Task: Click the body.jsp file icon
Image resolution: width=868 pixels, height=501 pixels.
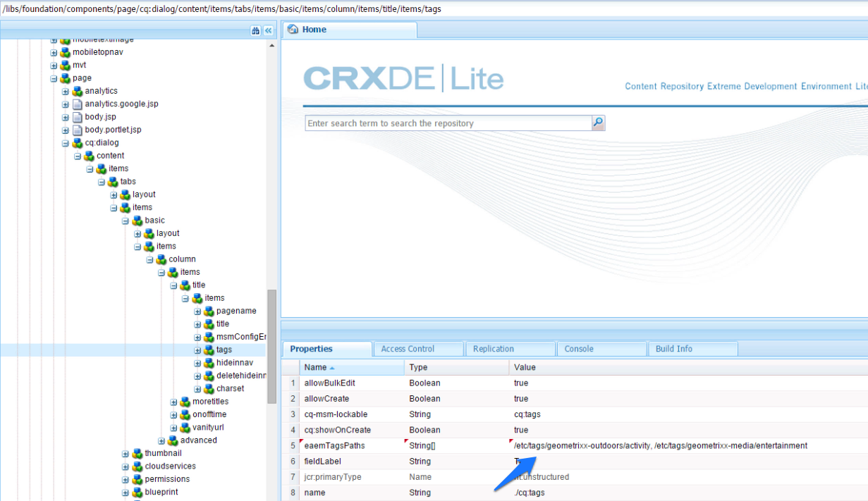Action: 77,117
